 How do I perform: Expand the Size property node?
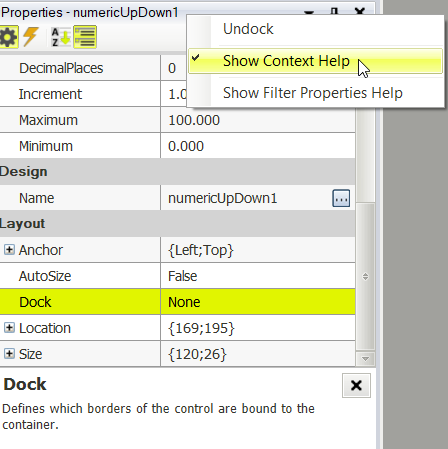(9, 354)
